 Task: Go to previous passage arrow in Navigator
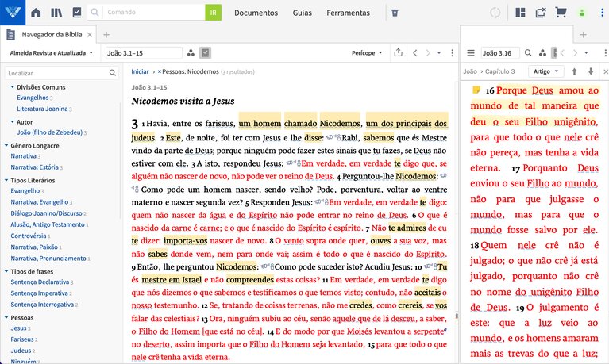[414, 53]
